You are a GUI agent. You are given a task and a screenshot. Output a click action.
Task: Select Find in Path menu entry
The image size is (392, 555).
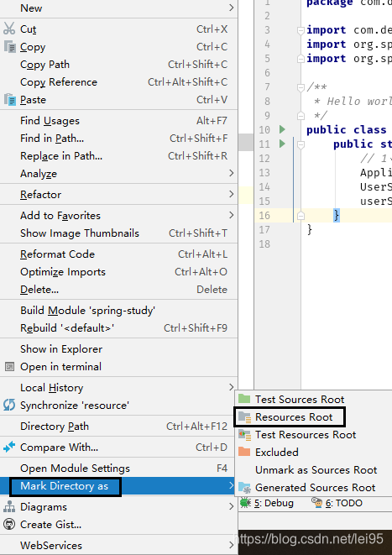coord(119,139)
